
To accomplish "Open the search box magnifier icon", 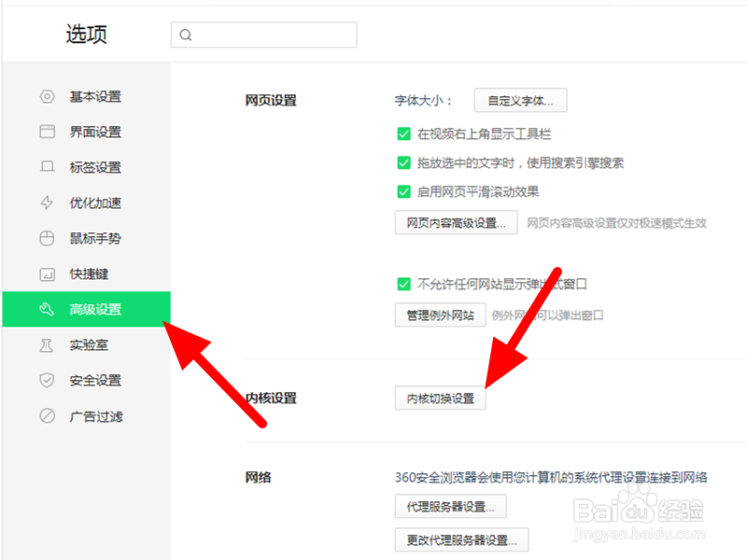I will tap(186, 35).
